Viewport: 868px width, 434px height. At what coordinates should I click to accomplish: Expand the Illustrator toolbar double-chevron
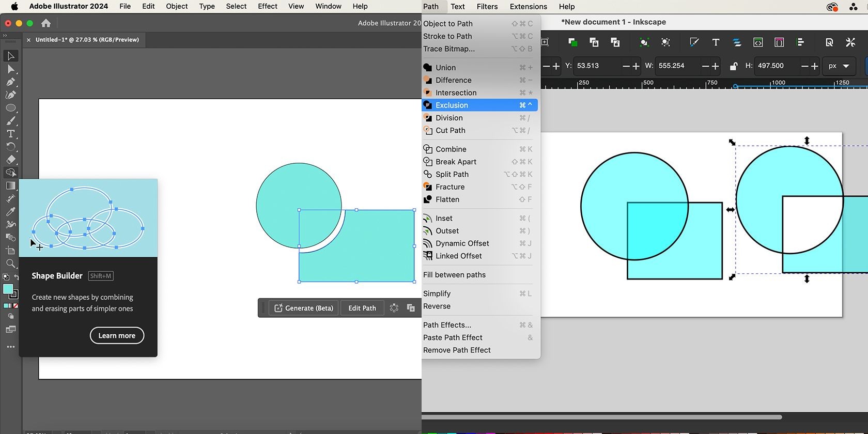(x=5, y=35)
